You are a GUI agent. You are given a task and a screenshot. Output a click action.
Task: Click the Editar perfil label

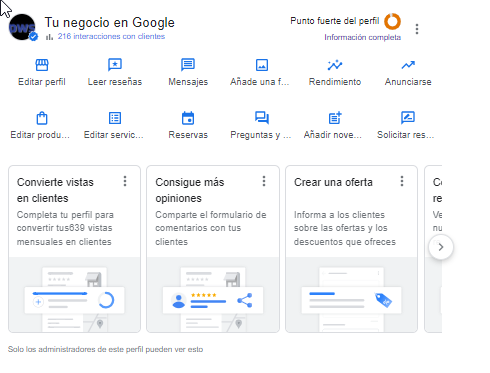point(42,82)
